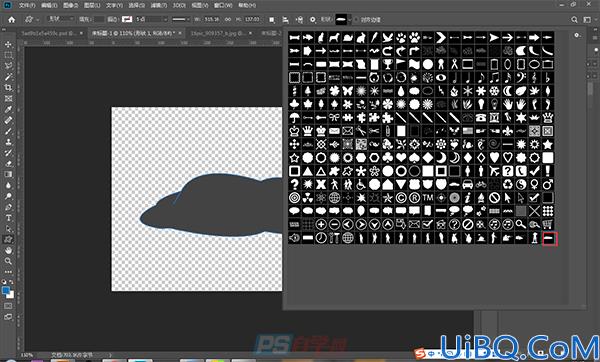The width and height of the screenshot is (600, 362).
Task: Choose the recycle symbol custom shape
Action: [508, 184]
